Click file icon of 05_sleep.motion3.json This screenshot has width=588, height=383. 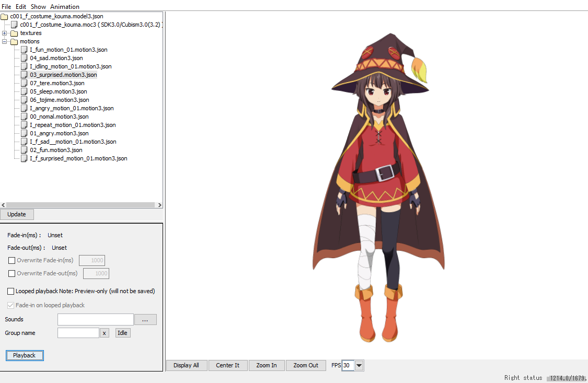[x=25, y=91]
